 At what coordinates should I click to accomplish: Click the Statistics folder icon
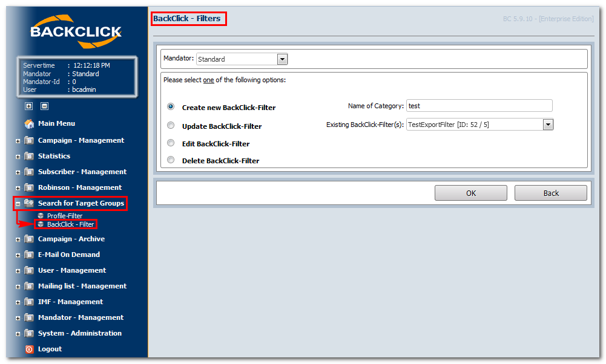tap(29, 156)
